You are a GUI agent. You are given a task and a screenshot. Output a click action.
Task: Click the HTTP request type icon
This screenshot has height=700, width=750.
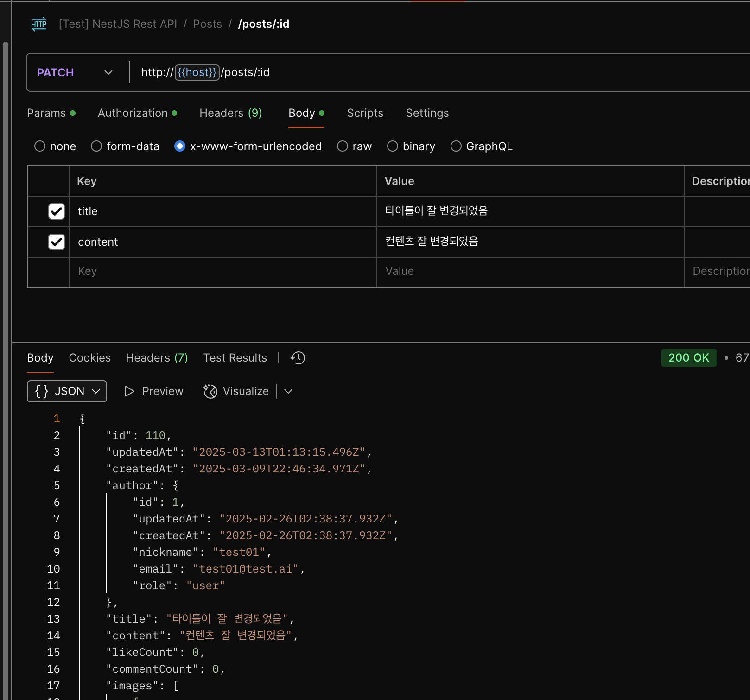pyautogui.click(x=39, y=24)
